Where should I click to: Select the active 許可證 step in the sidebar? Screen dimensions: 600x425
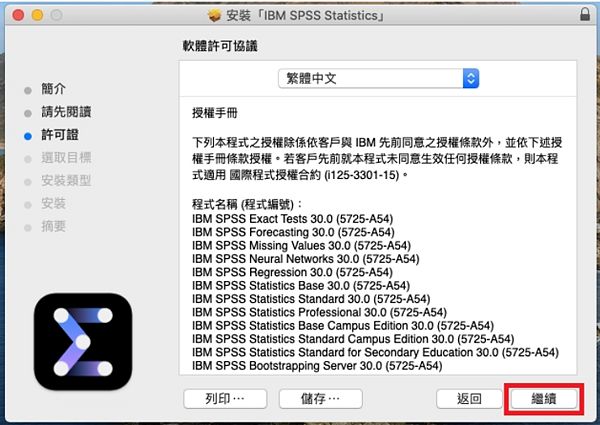pyautogui.click(x=60, y=134)
